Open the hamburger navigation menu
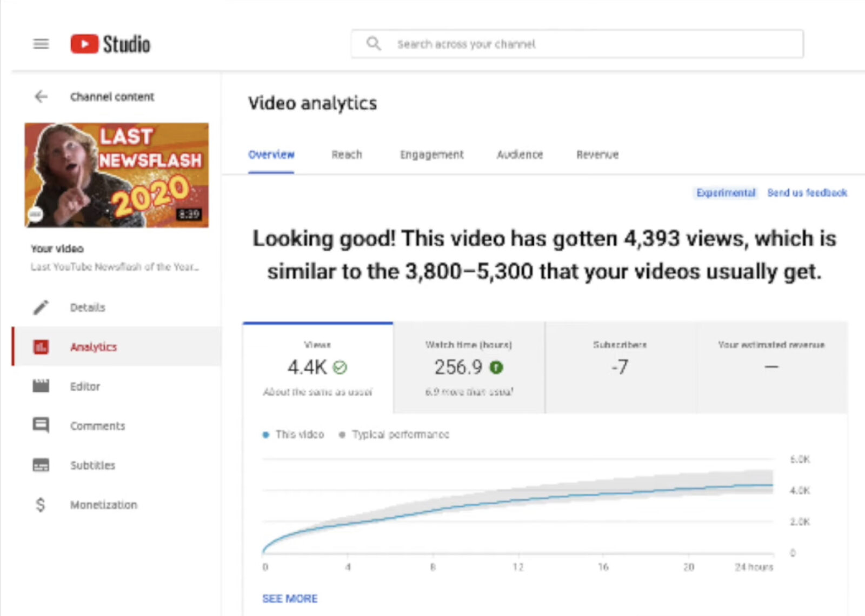The width and height of the screenshot is (865, 616). click(x=41, y=43)
